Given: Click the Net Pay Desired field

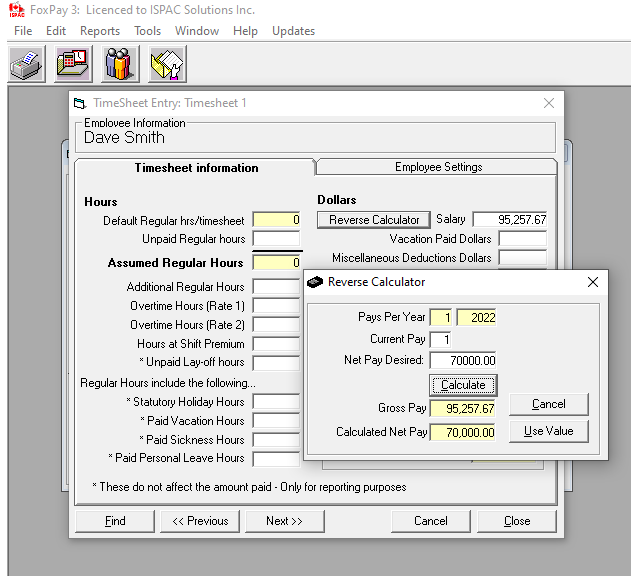Looking at the screenshot, I should click(463, 360).
